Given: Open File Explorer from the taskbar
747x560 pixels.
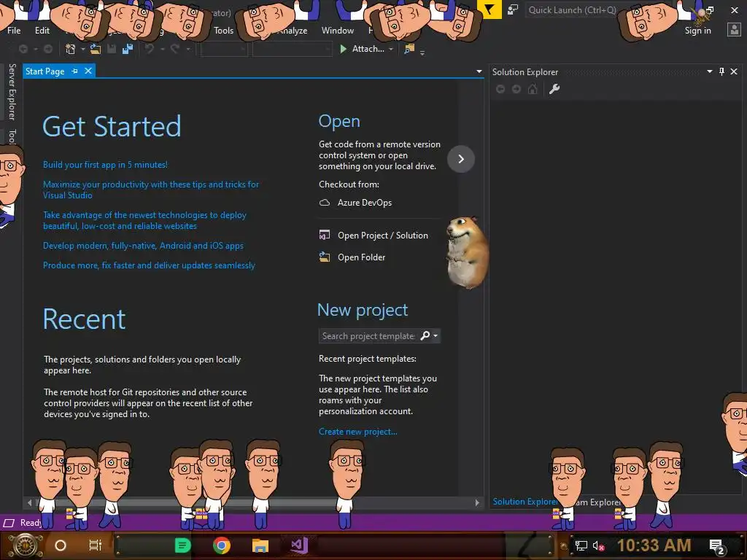Looking at the screenshot, I should coord(260,545).
